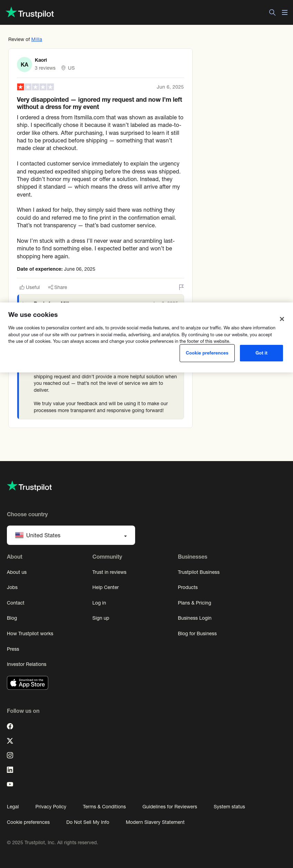Open Guidelines for Reviewers link
Screen dimensions: 293x868
(x=170, y=807)
